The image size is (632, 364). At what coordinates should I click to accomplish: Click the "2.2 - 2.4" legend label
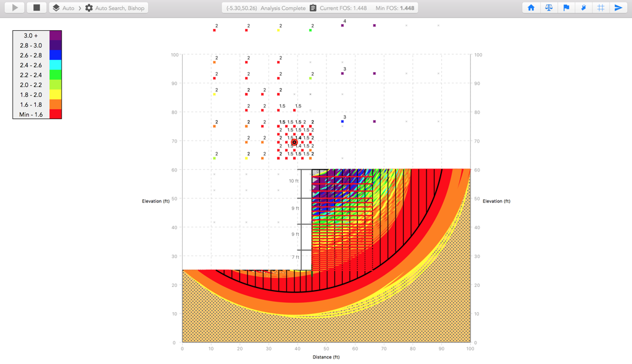pos(31,75)
